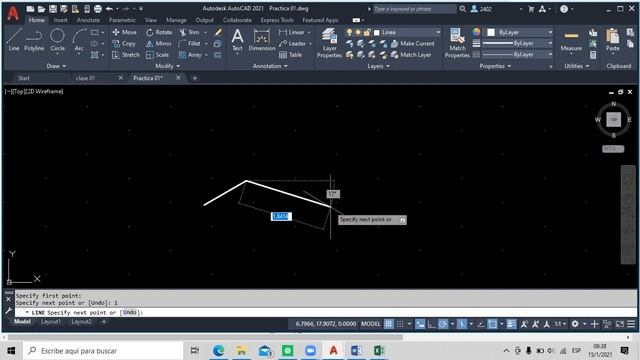
Task: Select the Dimension tool
Action: tap(262, 40)
